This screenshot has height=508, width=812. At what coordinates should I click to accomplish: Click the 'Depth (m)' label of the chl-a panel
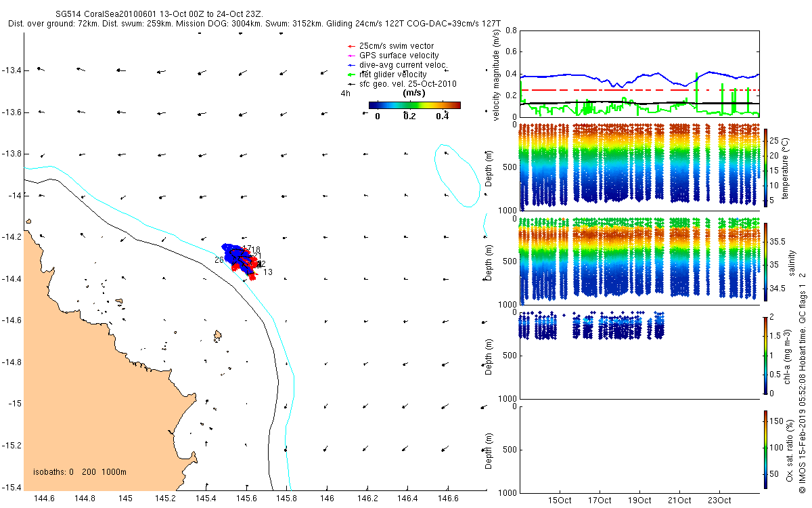[489, 357]
